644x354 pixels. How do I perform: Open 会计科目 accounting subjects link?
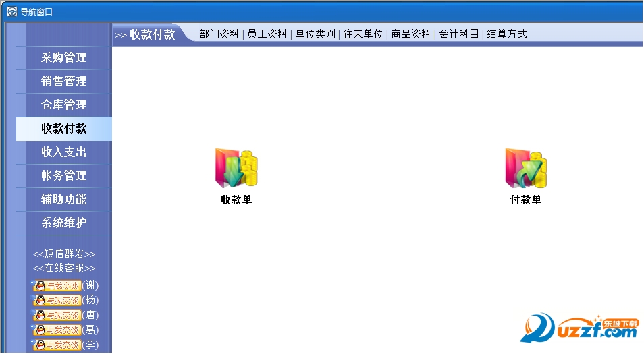(x=459, y=34)
